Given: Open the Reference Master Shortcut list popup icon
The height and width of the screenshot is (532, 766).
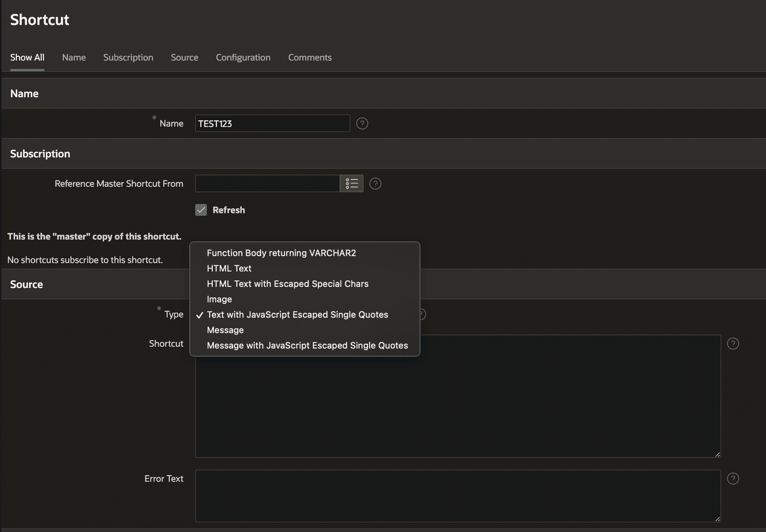Looking at the screenshot, I should point(351,183).
